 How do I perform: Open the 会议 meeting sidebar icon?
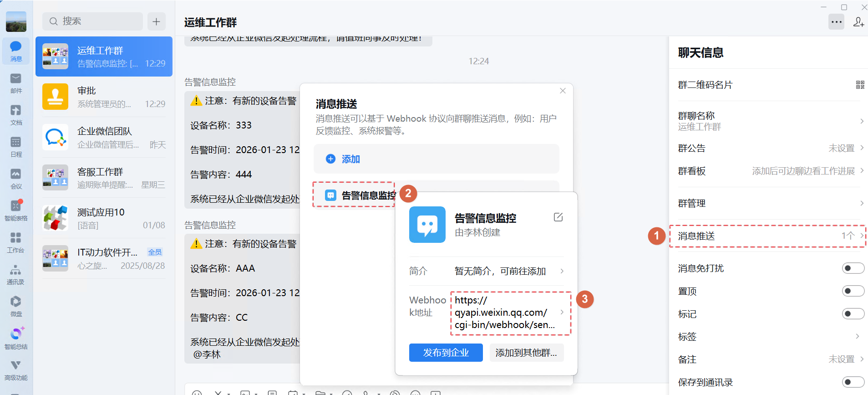[x=16, y=179]
